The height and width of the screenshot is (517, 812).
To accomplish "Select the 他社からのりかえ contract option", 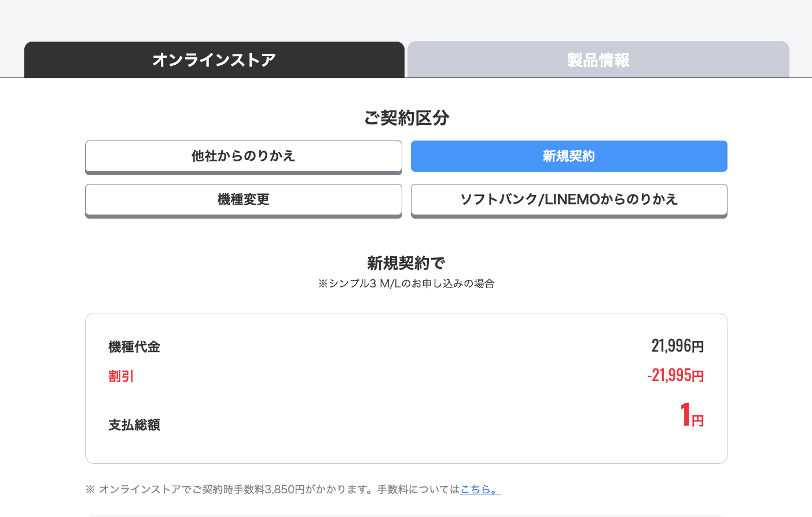I will coord(243,156).
